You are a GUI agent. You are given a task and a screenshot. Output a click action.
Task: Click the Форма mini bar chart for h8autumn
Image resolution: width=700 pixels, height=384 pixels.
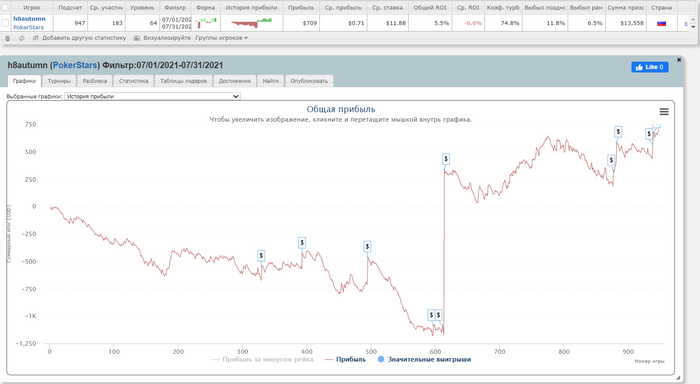pyautogui.click(x=207, y=23)
